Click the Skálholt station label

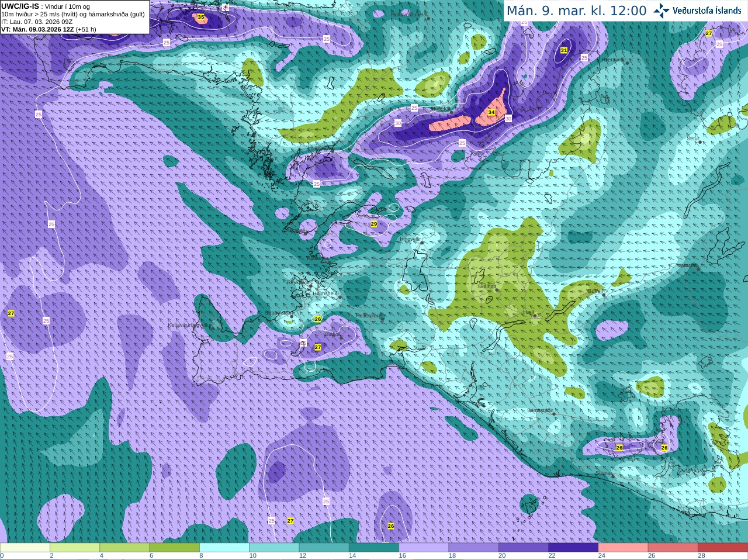[486, 286]
